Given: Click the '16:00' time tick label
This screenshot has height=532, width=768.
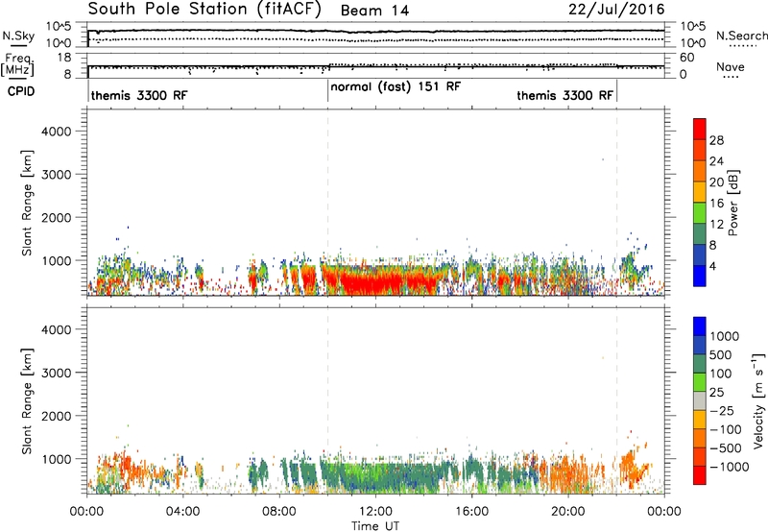Looking at the screenshot, I should pyautogui.click(x=471, y=512).
